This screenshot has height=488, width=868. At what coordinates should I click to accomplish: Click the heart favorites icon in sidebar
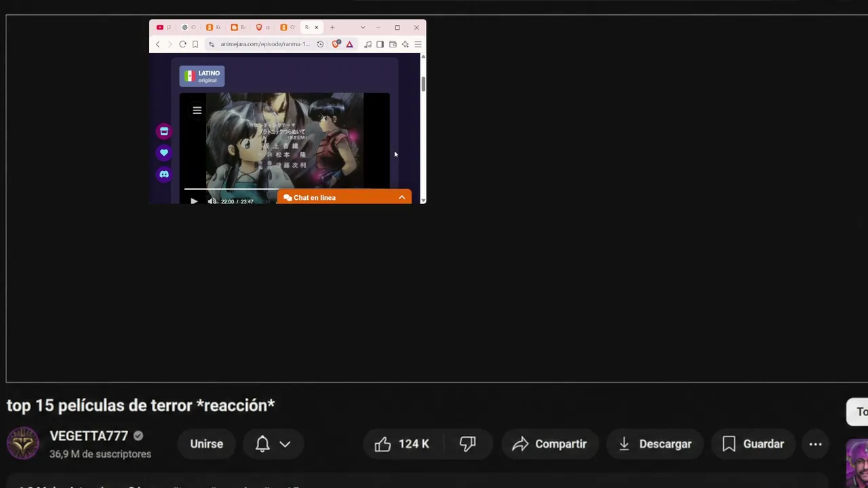(x=164, y=153)
